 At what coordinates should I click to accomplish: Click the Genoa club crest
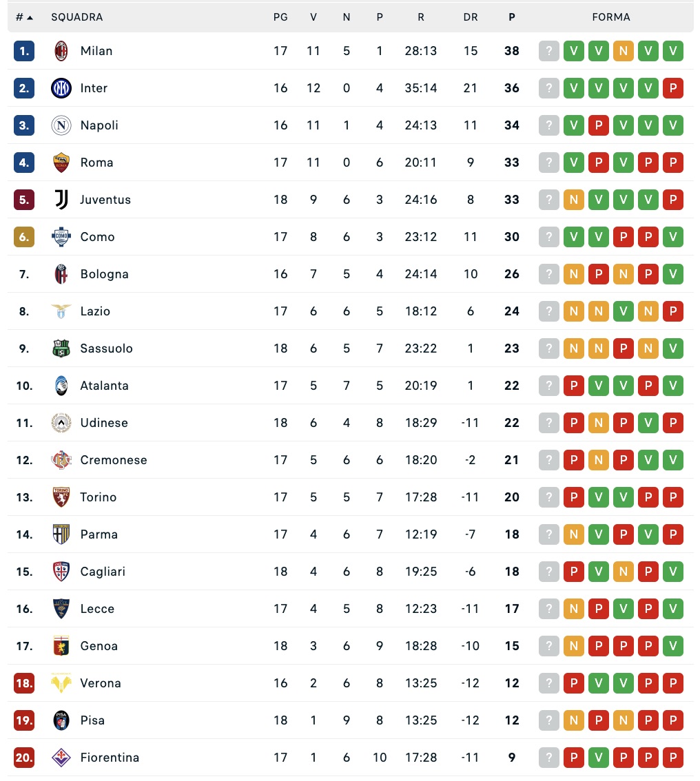(x=61, y=646)
